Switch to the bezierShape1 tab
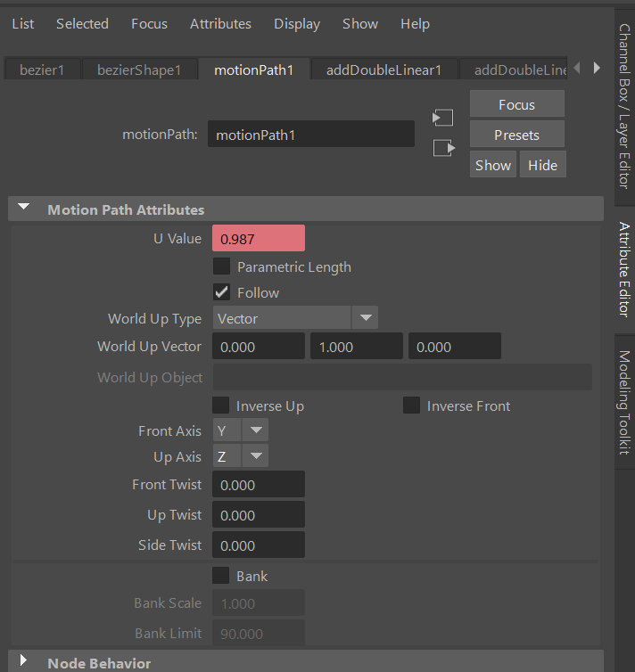Image resolution: width=635 pixels, height=672 pixels. 139,70
